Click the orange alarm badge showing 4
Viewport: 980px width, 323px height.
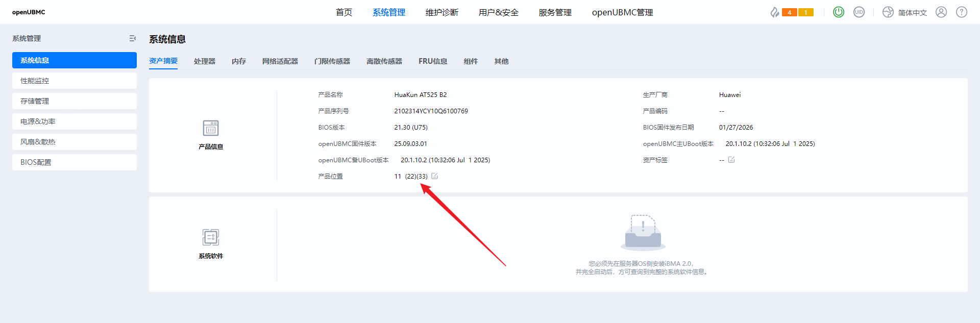click(789, 12)
